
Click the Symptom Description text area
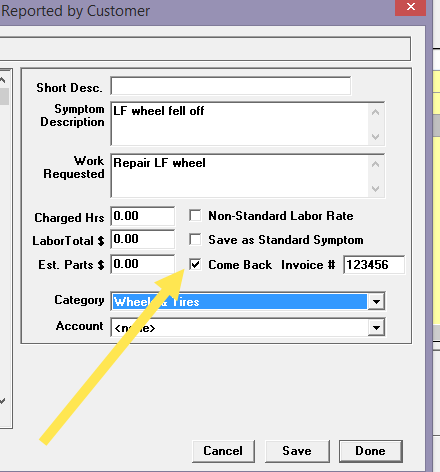[x=239, y=124]
